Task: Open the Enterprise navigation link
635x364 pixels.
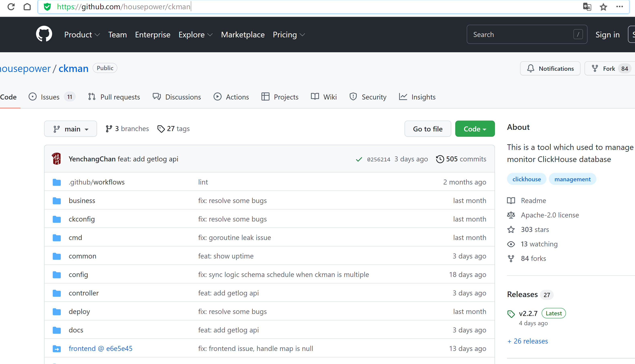Action: coord(153,35)
